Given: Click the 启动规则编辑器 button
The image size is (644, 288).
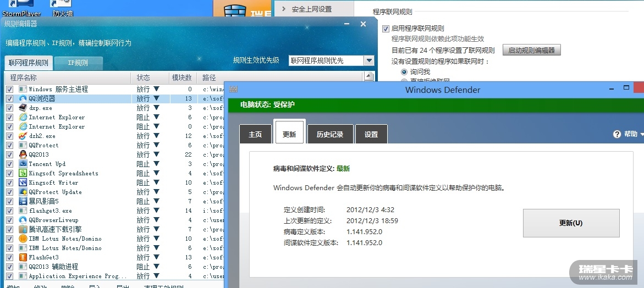Looking at the screenshot, I should point(531,51).
